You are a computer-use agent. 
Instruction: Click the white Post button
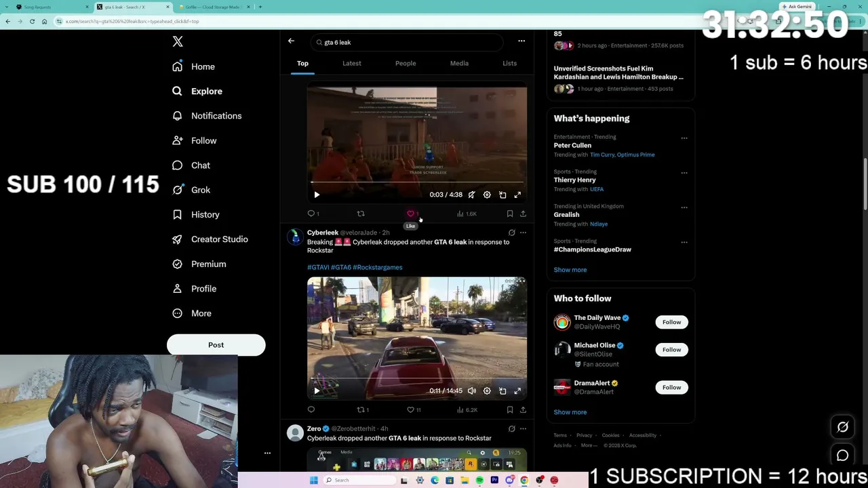click(x=216, y=345)
